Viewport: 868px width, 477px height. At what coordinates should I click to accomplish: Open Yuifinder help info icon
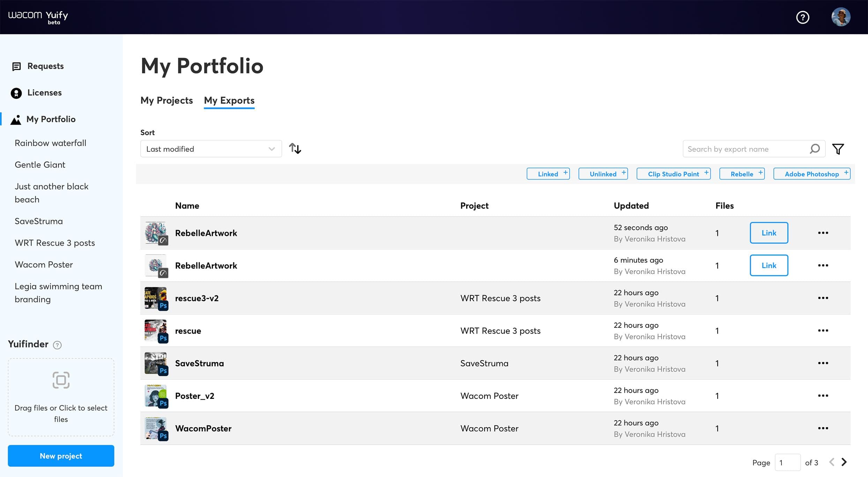(57, 345)
